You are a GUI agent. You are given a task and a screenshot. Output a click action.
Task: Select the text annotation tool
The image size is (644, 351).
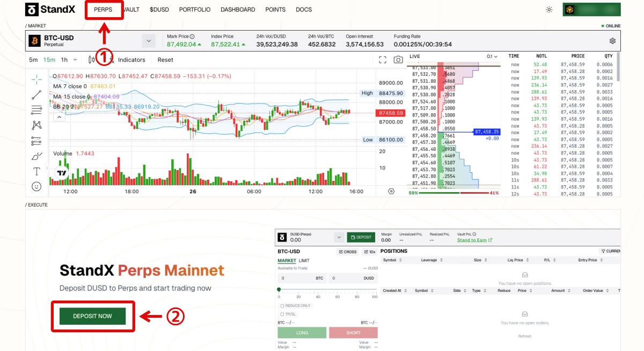[36, 171]
